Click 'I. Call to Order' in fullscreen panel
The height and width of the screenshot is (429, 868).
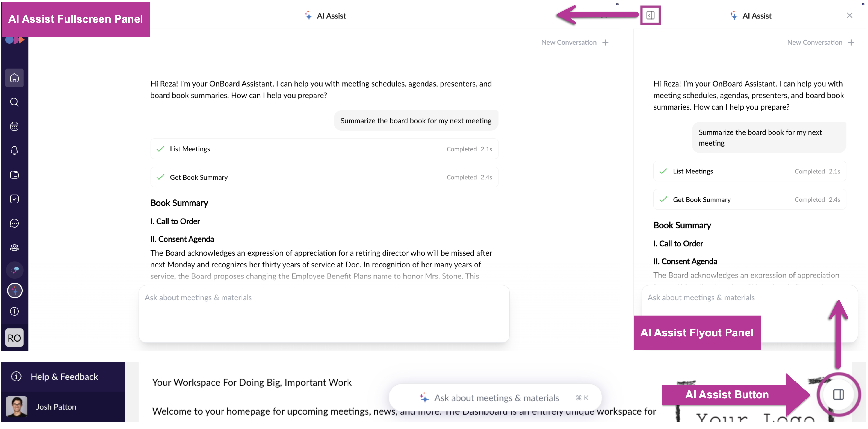pos(175,221)
